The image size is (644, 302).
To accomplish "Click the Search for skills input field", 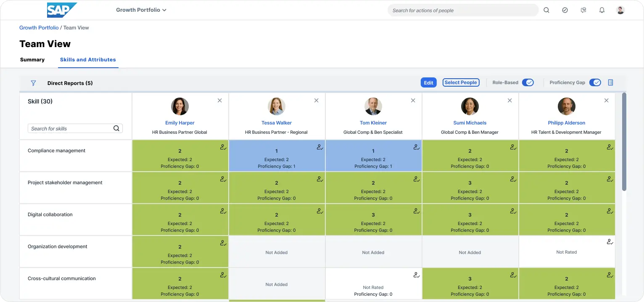I will coord(69,128).
